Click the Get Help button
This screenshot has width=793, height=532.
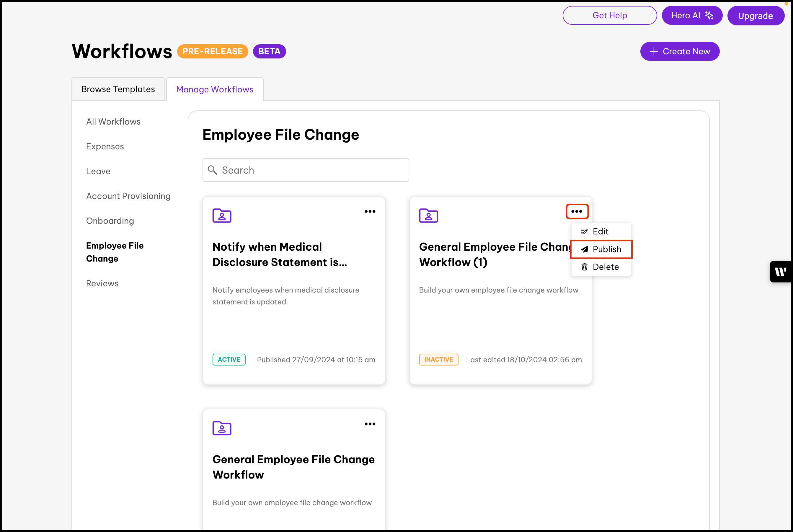609,15
